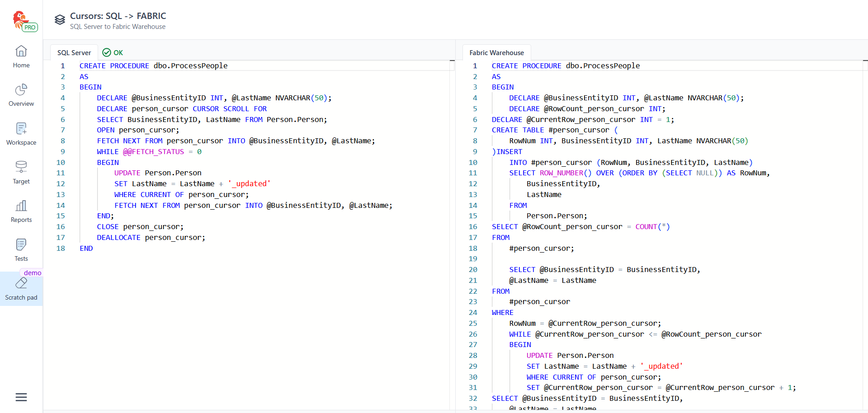Viewport: 868px width, 413px height.
Task: Click the SQLines PRO logo
Action: coord(24,21)
